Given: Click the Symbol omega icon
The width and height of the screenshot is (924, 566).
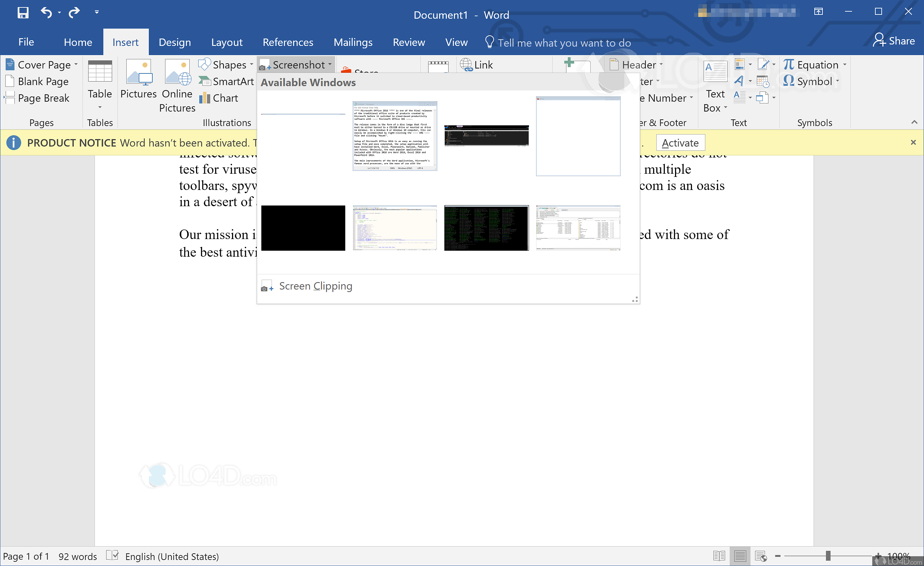Looking at the screenshot, I should coord(788,81).
